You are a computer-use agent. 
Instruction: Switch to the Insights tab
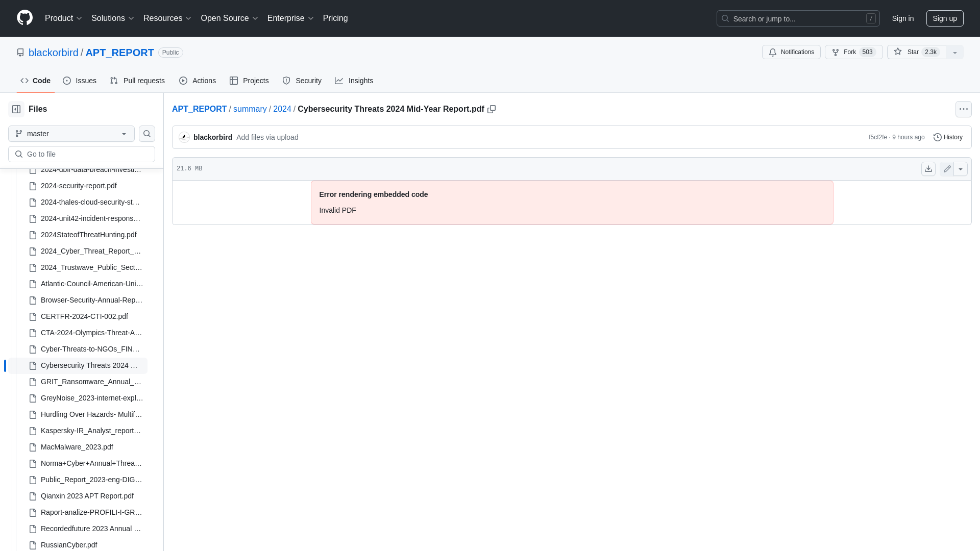pos(354,81)
